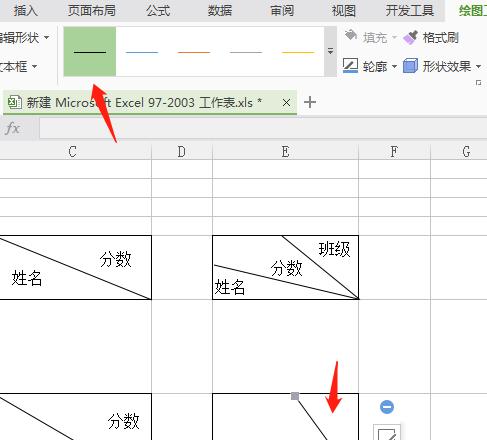Open the Fill (填充) dropdown arrow
Image resolution: width=487 pixels, height=440 pixels.
(394, 37)
